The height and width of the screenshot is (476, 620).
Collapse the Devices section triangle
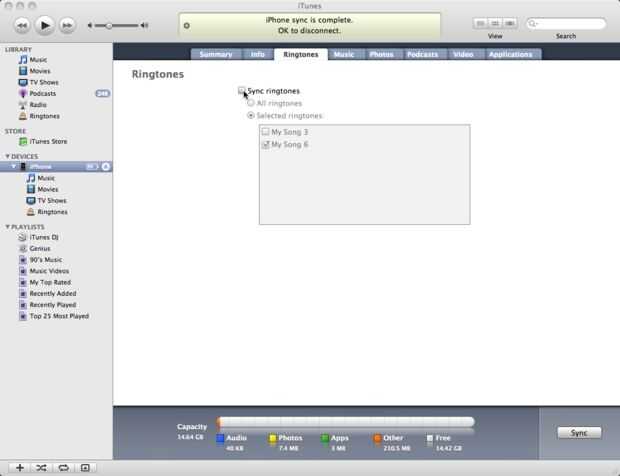click(7, 157)
